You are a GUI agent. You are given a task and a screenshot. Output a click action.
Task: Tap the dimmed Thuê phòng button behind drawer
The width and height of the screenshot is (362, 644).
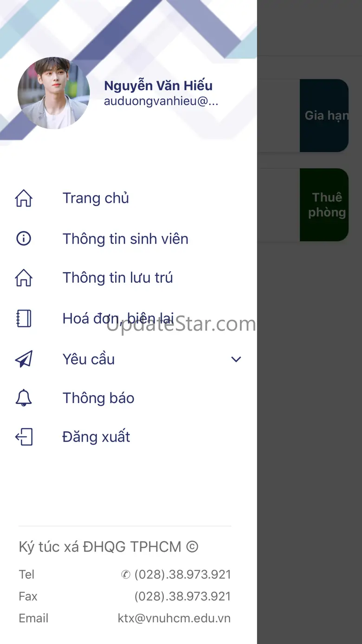point(324,205)
